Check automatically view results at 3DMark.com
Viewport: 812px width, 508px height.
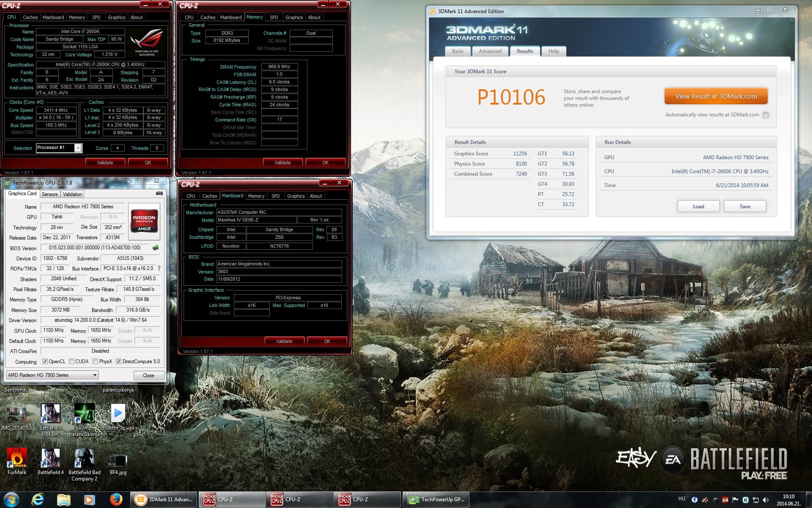click(765, 115)
